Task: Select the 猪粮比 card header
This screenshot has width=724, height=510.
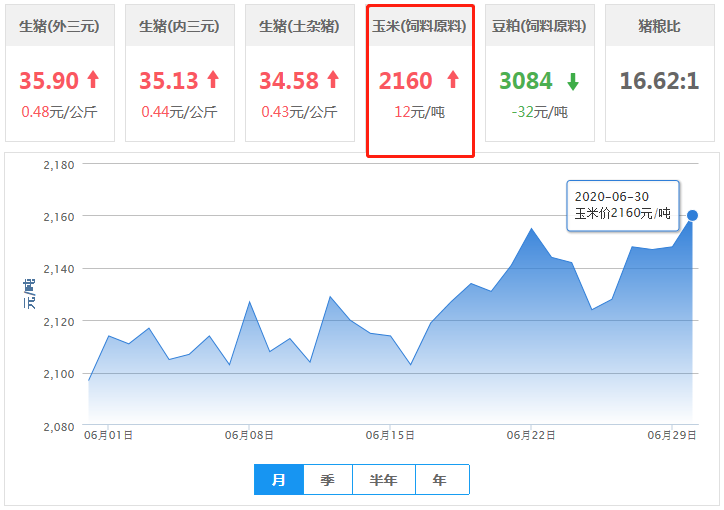Action: point(660,27)
